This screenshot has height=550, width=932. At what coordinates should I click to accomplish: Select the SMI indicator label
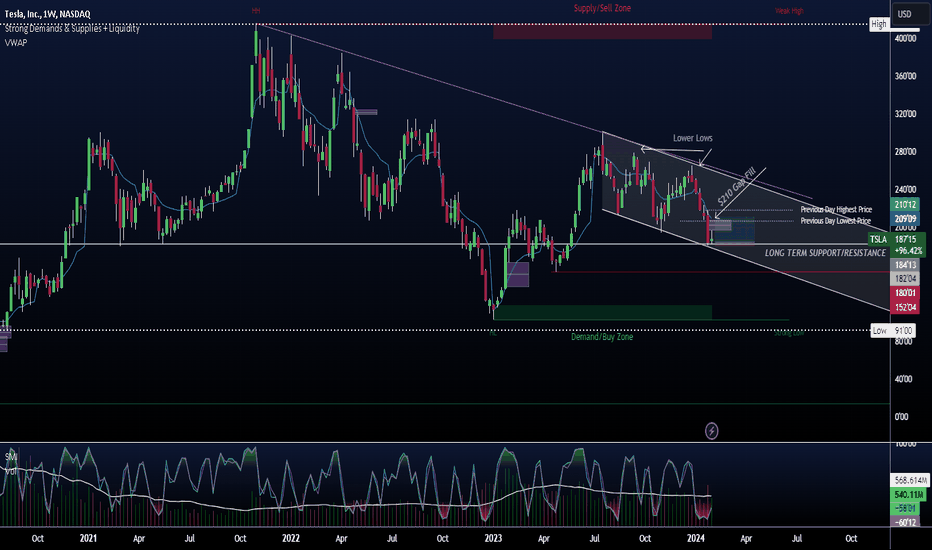[11, 457]
